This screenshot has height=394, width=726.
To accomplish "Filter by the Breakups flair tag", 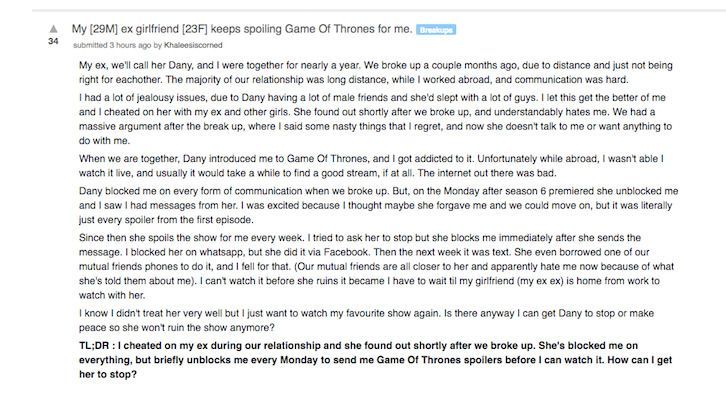I will point(436,30).
